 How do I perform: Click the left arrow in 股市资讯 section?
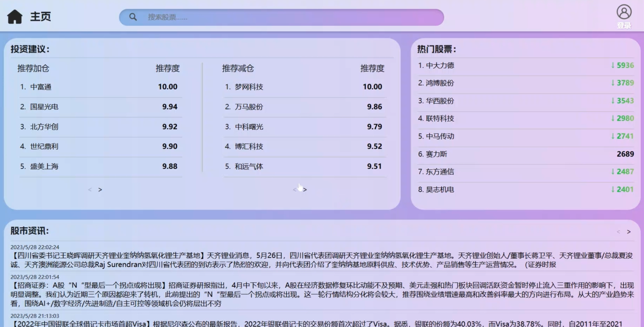pos(619,231)
